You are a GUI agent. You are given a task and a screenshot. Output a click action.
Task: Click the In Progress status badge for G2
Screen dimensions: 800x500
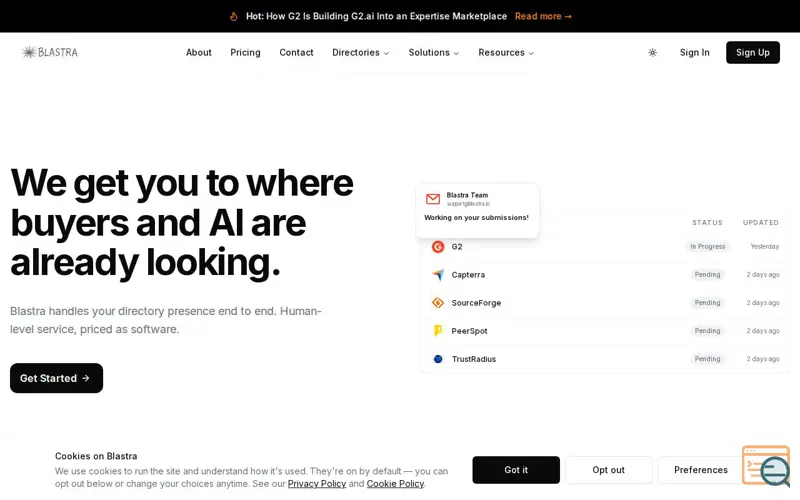click(707, 246)
